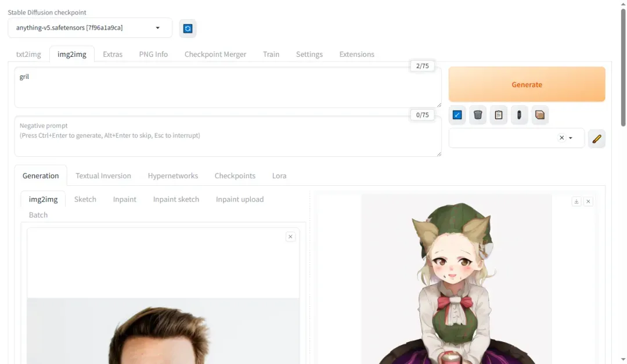Select the Generation tab
This screenshot has height=364, width=627.
click(x=41, y=175)
